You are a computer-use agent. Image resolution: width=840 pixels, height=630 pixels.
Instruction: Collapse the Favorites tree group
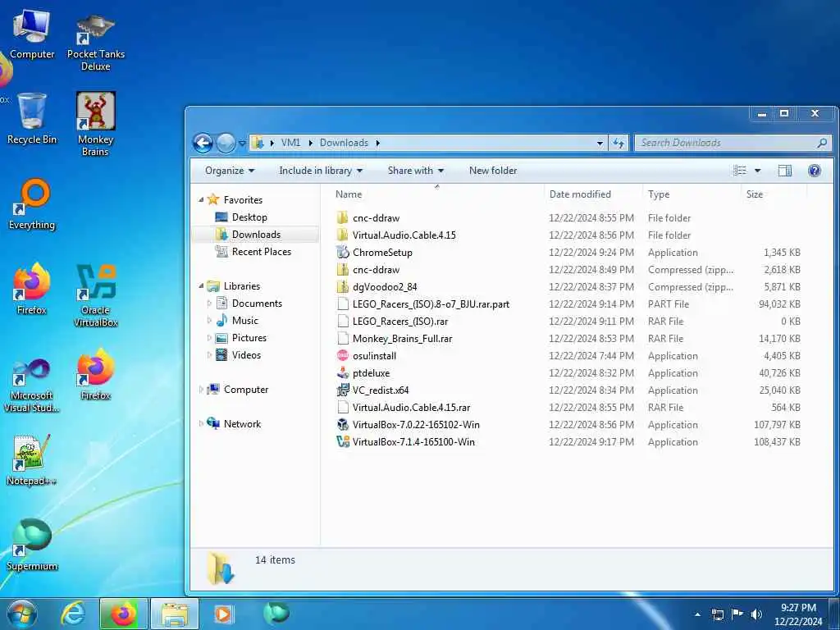click(x=202, y=200)
